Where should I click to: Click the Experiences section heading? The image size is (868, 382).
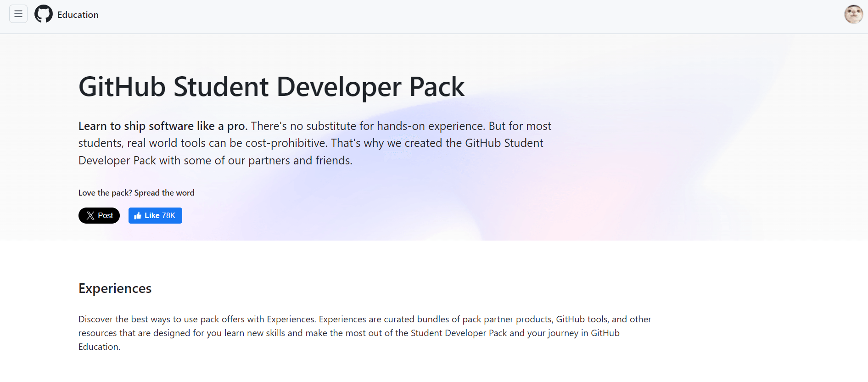click(115, 288)
